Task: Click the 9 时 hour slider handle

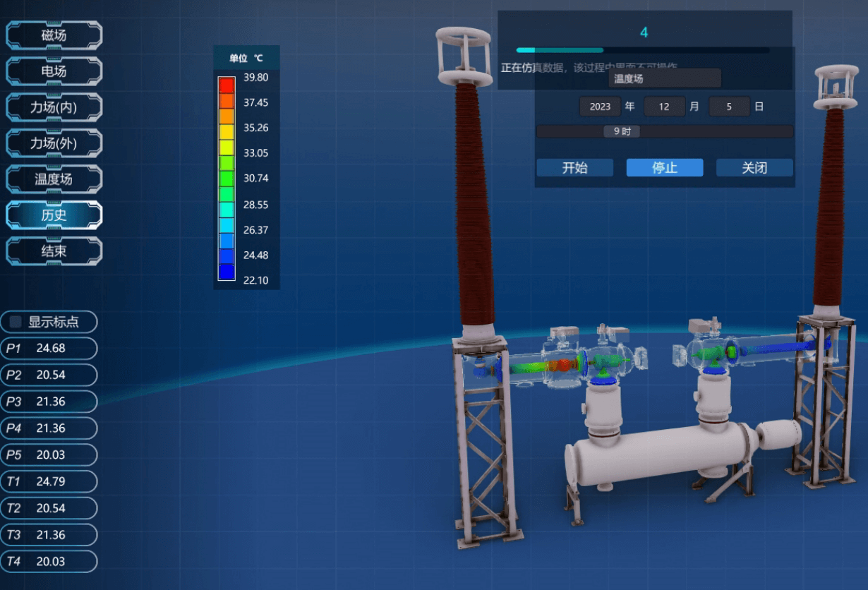Action: [x=622, y=131]
